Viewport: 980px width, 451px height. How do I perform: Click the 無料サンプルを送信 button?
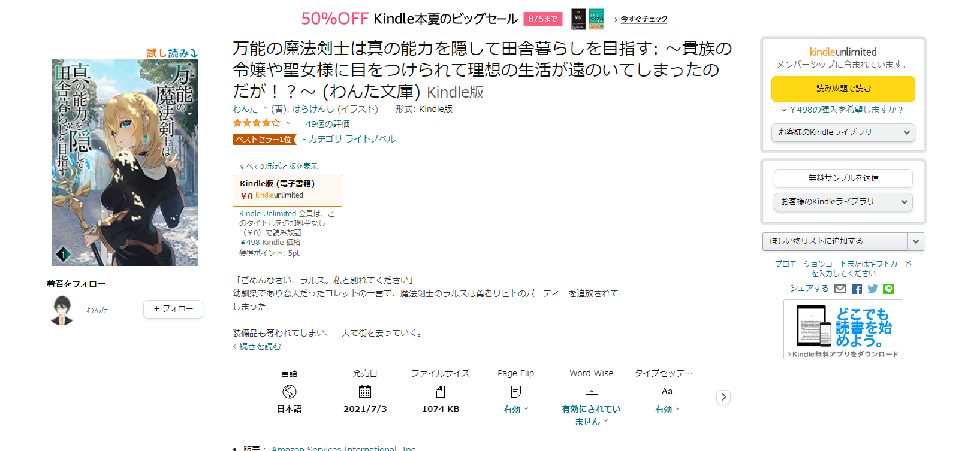843,178
